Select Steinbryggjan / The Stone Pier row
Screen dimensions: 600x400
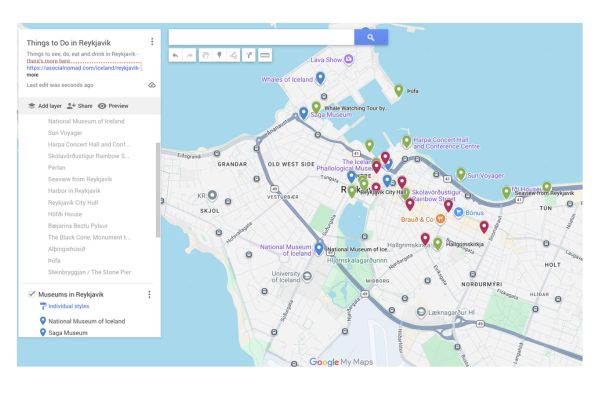(x=89, y=272)
